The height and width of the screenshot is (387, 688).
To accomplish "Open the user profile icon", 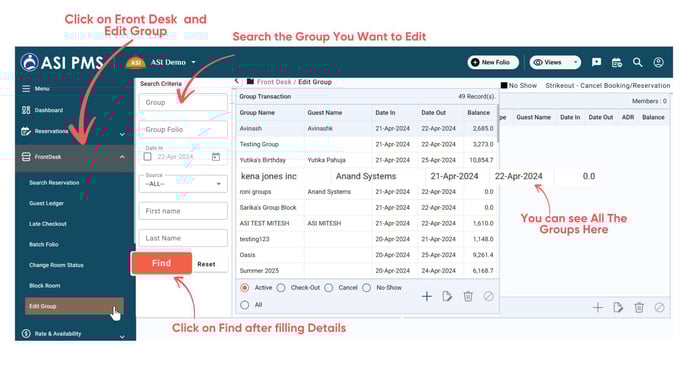I will (x=658, y=62).
